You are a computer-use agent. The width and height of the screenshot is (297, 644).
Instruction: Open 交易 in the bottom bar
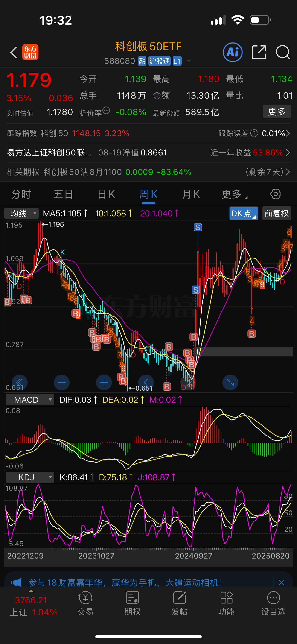click(85, 604)
